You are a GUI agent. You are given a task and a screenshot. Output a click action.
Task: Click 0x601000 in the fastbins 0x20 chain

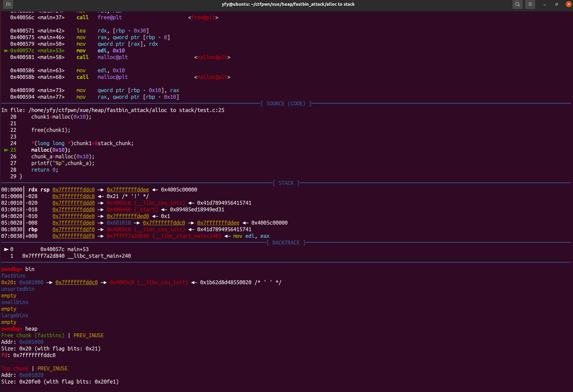point(31,282)
